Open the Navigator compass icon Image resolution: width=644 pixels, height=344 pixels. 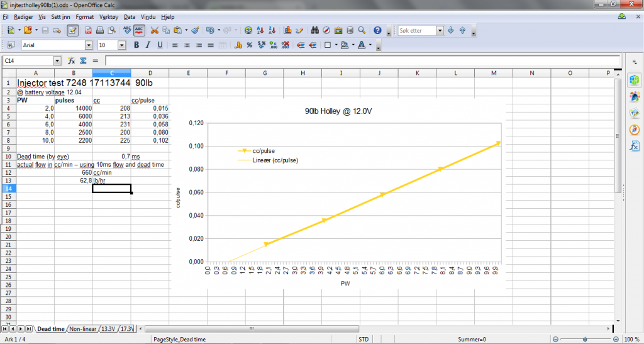(327, 30)
